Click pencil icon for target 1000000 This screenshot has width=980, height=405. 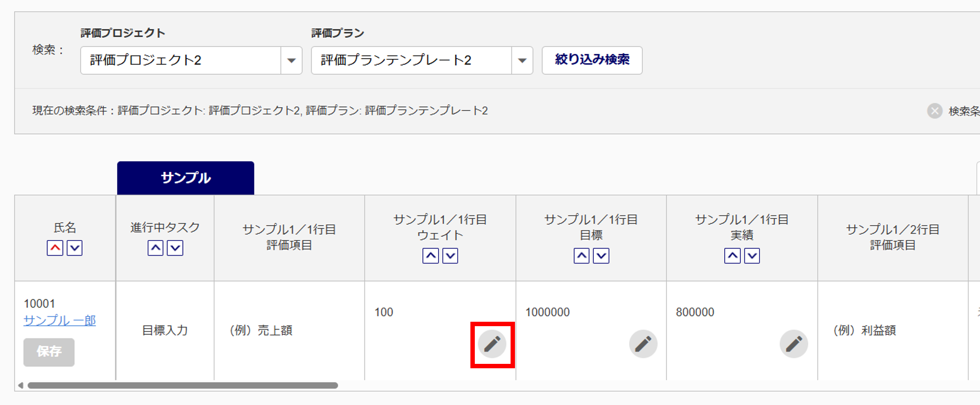(x=643, y=344)
